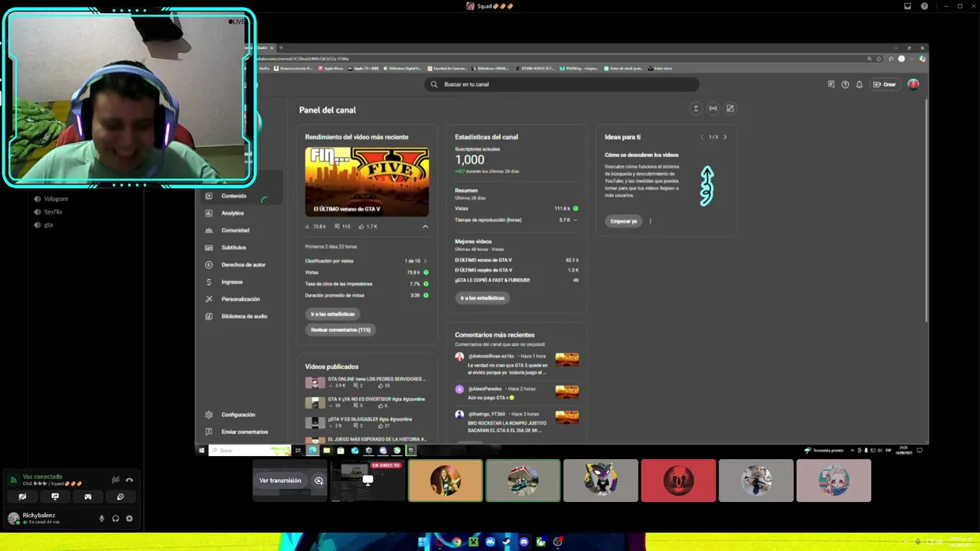Toggle Discord microphone mute
Viewport: 980px width, 551px height.
pos(101,519)
